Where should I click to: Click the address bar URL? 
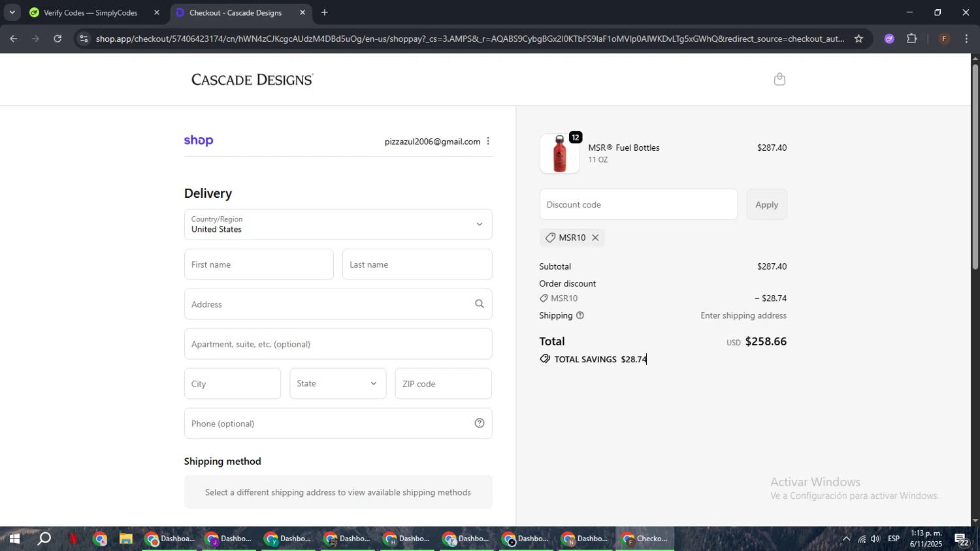point(470,39)
